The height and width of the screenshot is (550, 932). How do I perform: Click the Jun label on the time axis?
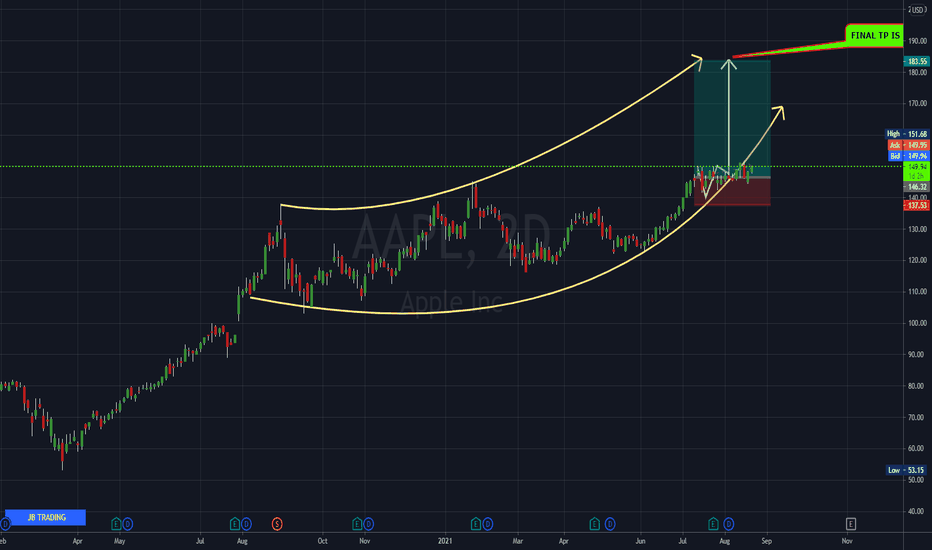coord(640,541)
